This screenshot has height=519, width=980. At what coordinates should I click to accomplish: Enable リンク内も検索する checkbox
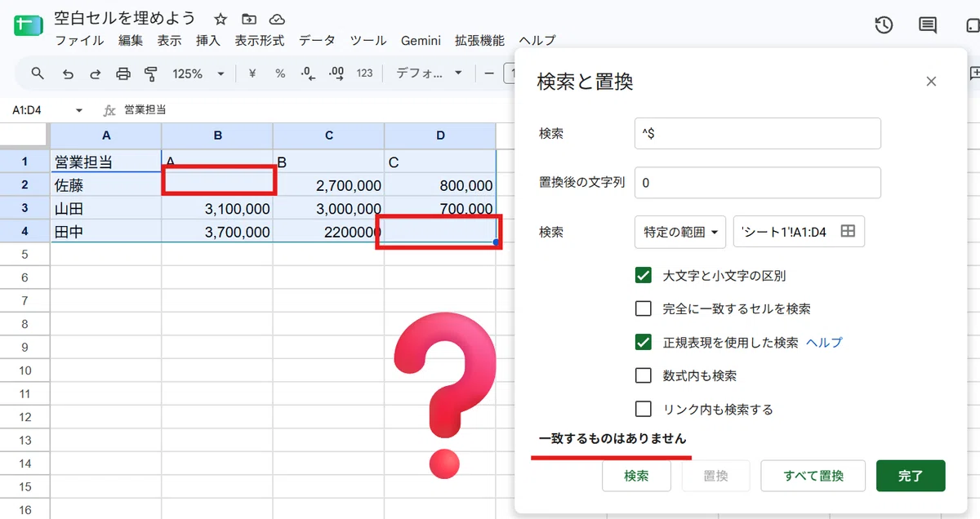point(644,410)
